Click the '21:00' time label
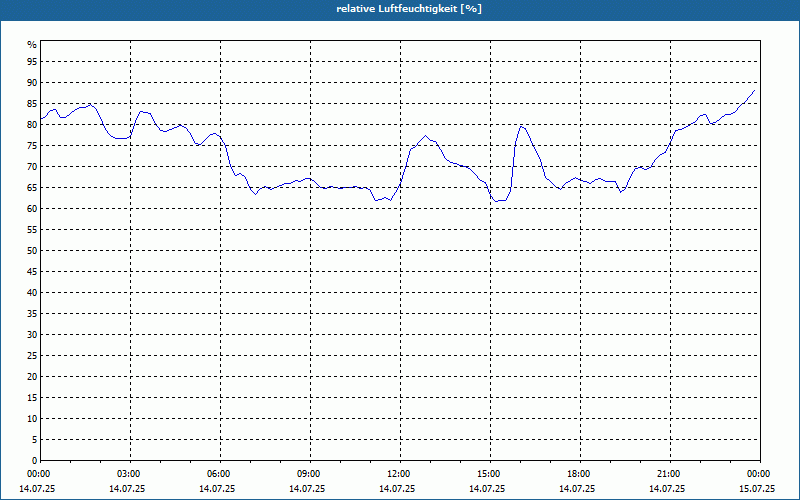The height and width of the screenshot is (500, 800). pyautogui.click(x=670, y=474)
